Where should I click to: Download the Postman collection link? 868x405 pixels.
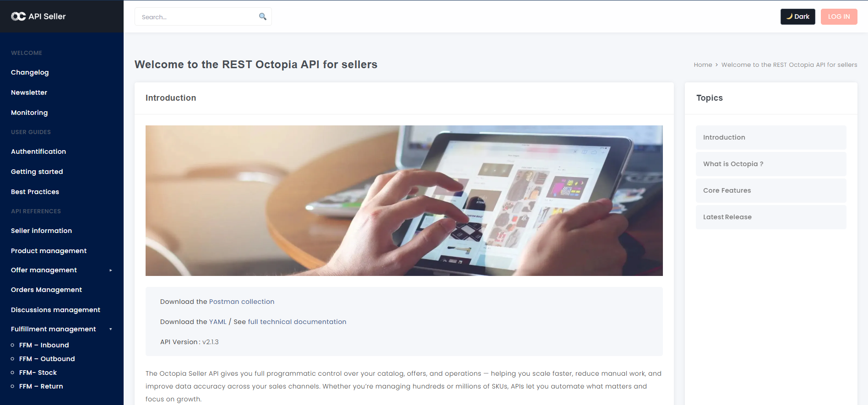[241, 302]
